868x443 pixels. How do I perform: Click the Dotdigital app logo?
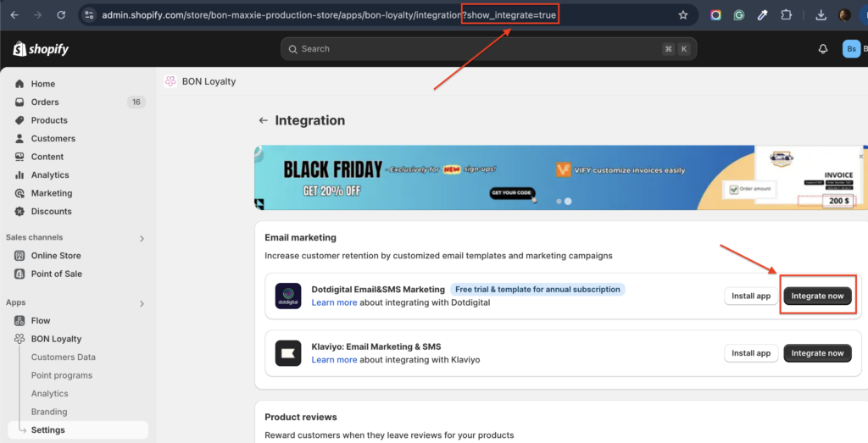pos(288,296)
